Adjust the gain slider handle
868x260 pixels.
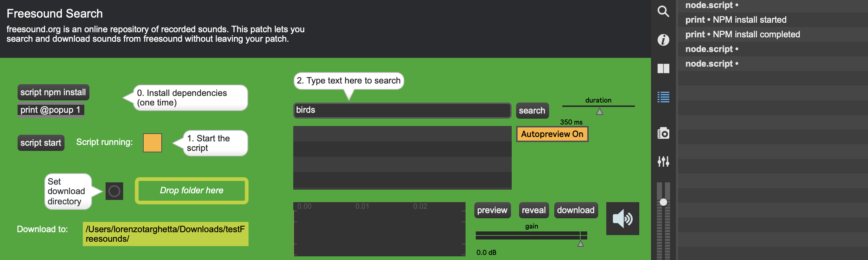[581, 243]
